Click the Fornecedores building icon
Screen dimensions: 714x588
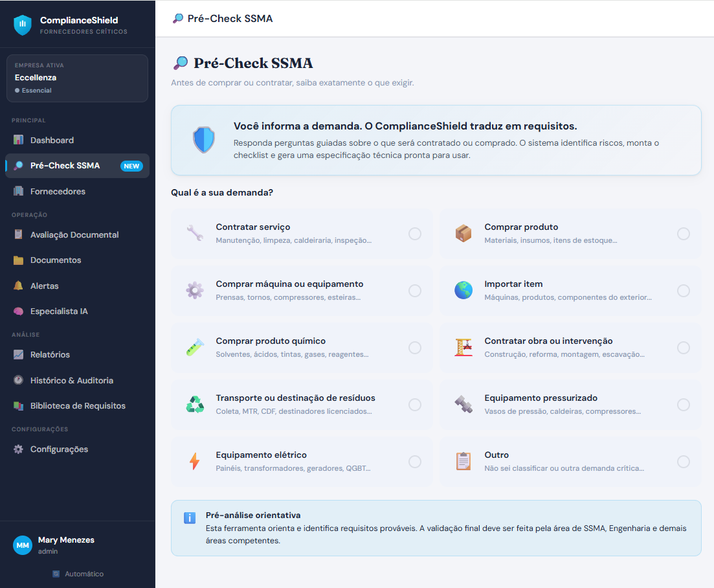(x=18, y=191)
